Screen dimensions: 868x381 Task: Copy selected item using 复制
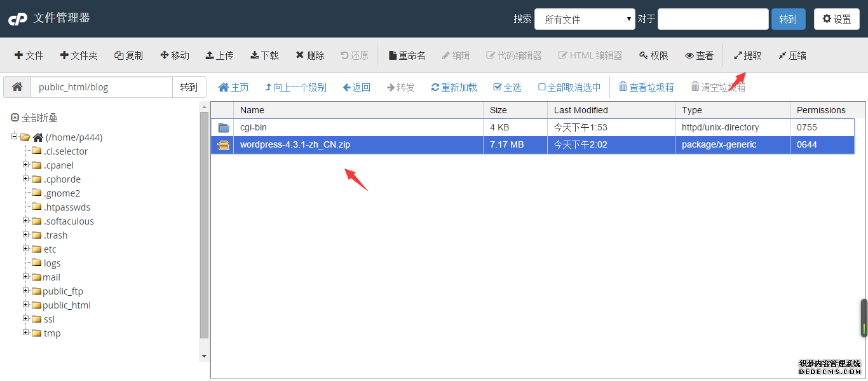pos(128,55)
